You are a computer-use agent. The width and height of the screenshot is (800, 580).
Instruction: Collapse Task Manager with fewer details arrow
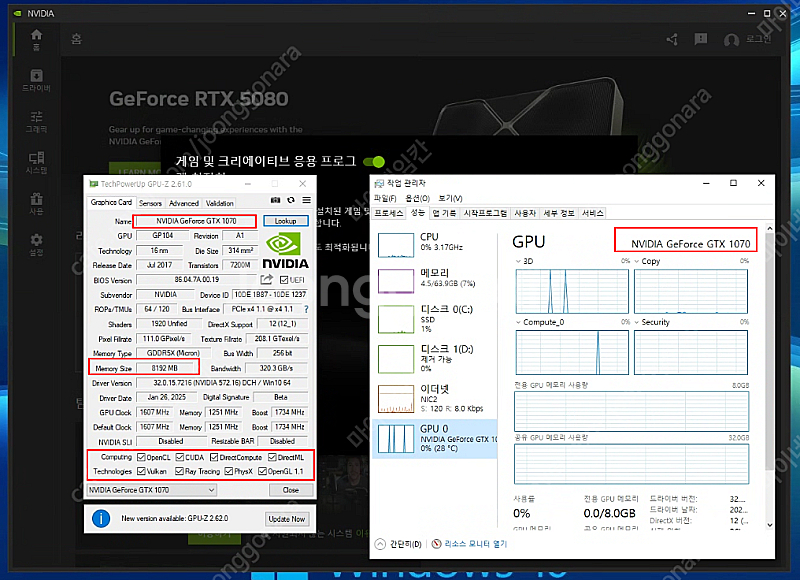pos(380,544)
